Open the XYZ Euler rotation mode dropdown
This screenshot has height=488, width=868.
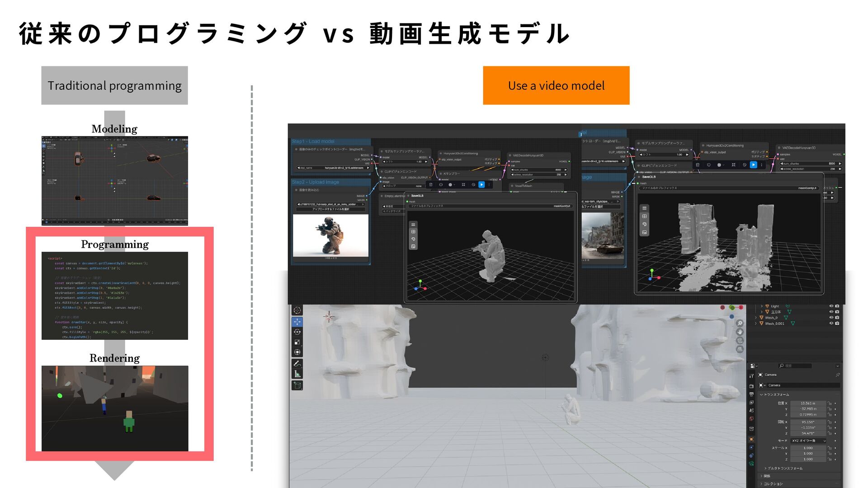(809, 441)
